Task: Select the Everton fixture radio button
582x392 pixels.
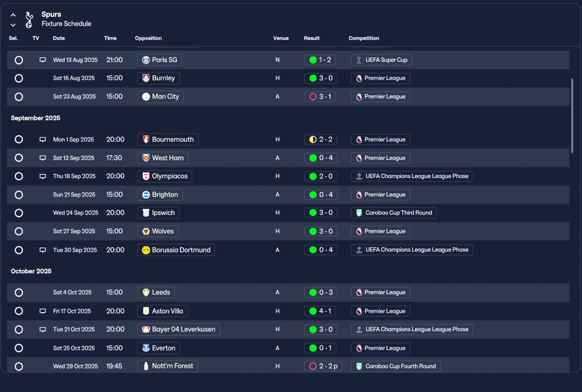Action: (19, 348)
